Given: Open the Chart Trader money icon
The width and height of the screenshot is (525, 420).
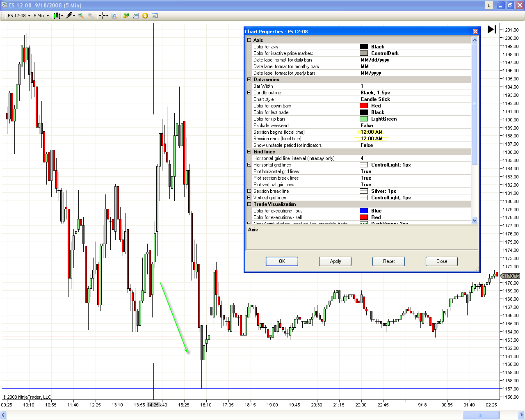Looking at the screenshot, I should [x=126, y=16].
